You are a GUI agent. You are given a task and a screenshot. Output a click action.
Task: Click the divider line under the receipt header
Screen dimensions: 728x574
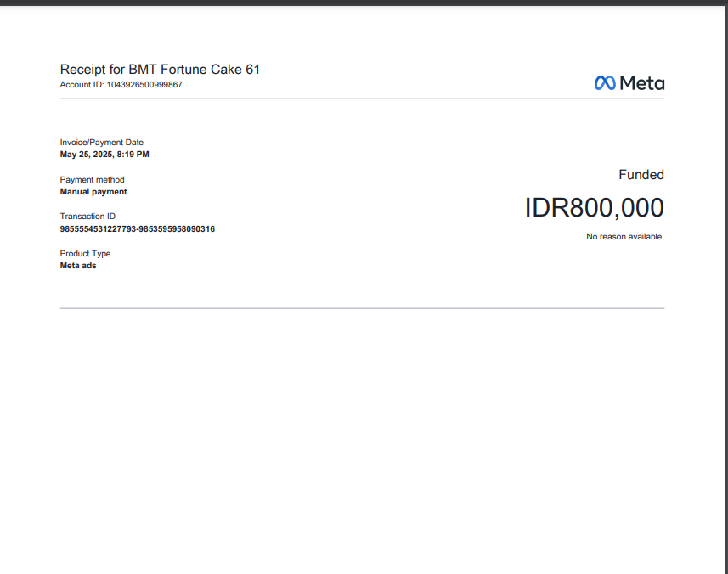tap(362, 98)
